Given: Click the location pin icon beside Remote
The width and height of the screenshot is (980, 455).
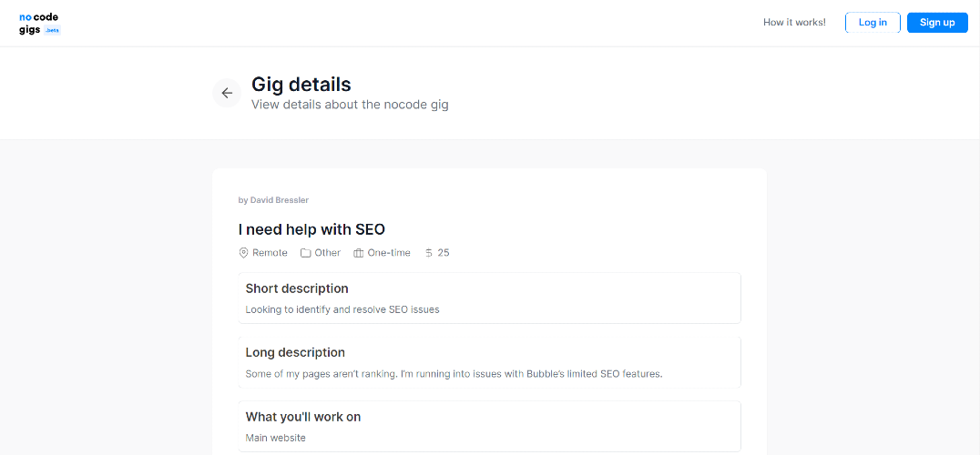Looking at the screenshot, I should (x=244, y=253).
